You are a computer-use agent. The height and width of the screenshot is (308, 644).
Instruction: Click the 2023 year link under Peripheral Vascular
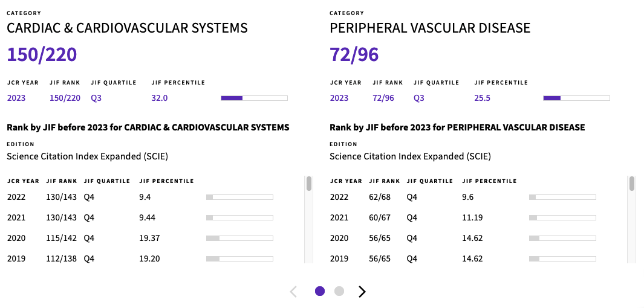pos(339,98)
